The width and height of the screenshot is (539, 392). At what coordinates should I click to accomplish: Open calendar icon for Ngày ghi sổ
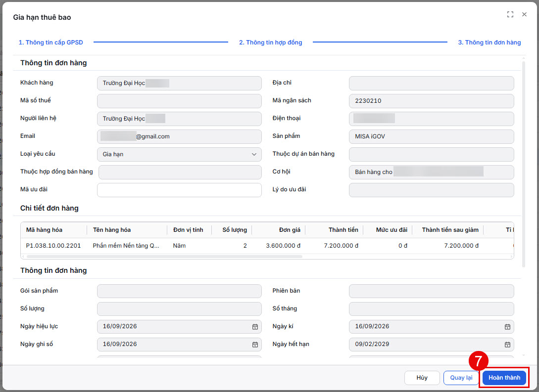[255, 345]
